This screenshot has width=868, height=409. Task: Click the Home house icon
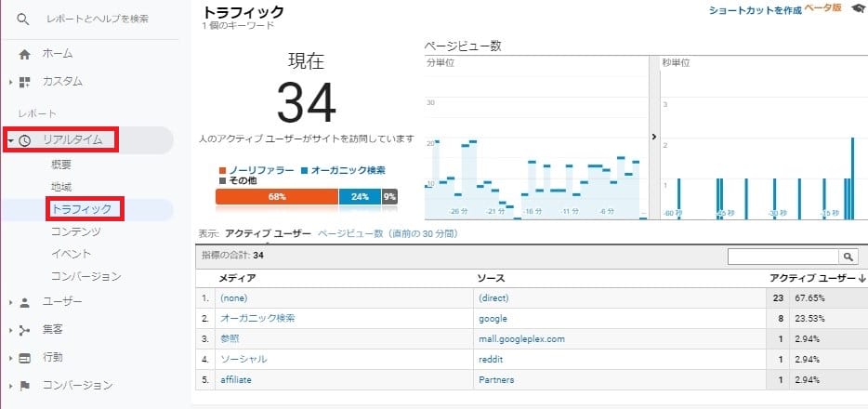point(25,54)
